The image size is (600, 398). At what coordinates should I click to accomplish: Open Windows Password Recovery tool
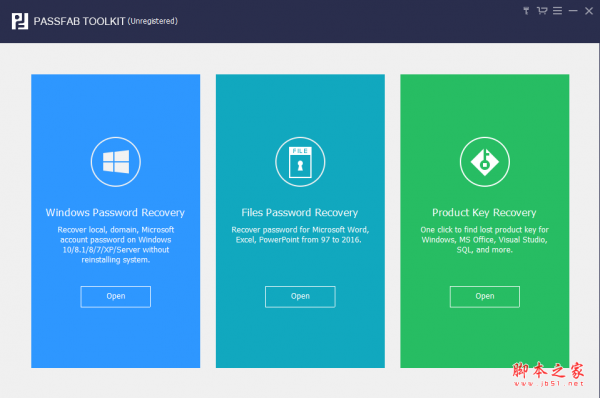tap(116, 297)
